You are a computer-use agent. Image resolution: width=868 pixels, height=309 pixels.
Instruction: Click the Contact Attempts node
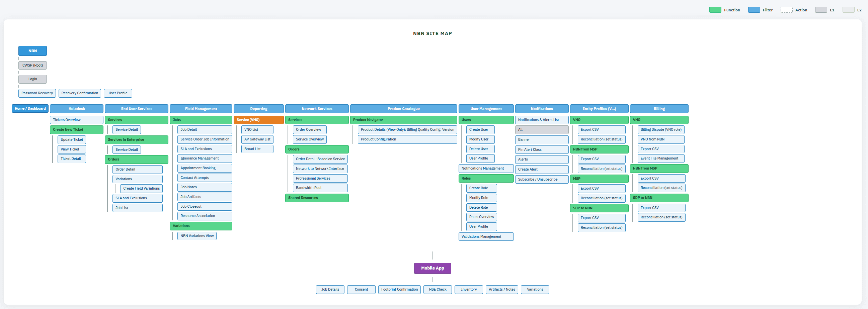click(x=205, y=178)
